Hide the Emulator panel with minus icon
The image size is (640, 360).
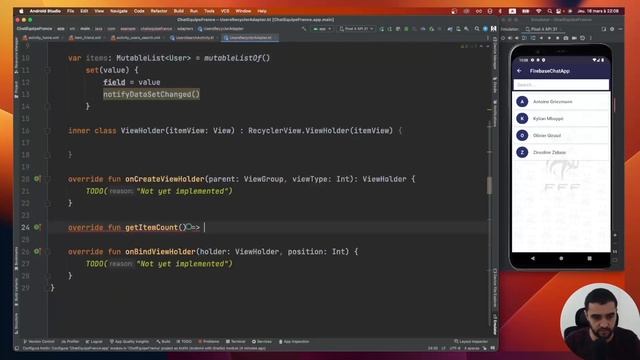tap(620, 29)
